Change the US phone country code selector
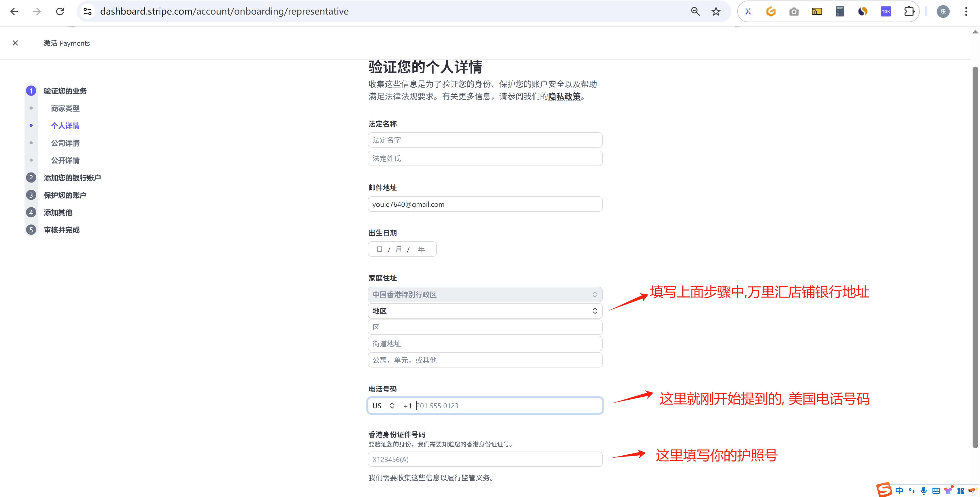The image size is (980, 497). (x=383, y=406)
